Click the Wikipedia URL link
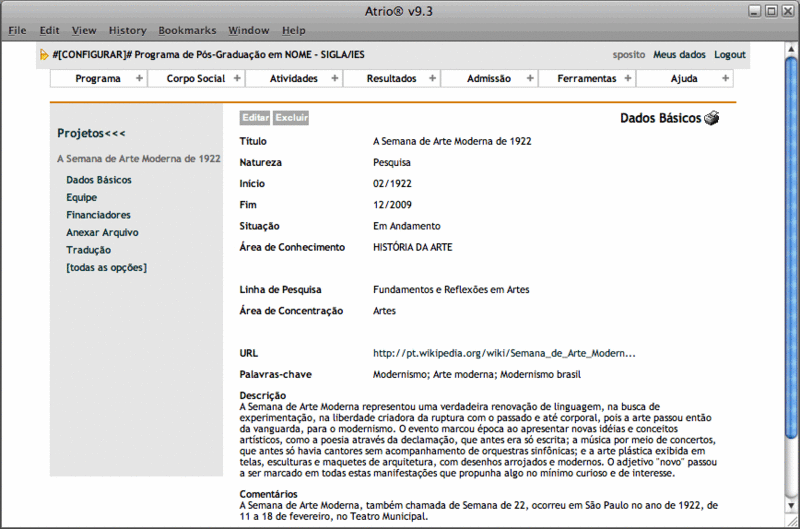 pos(504,353)
